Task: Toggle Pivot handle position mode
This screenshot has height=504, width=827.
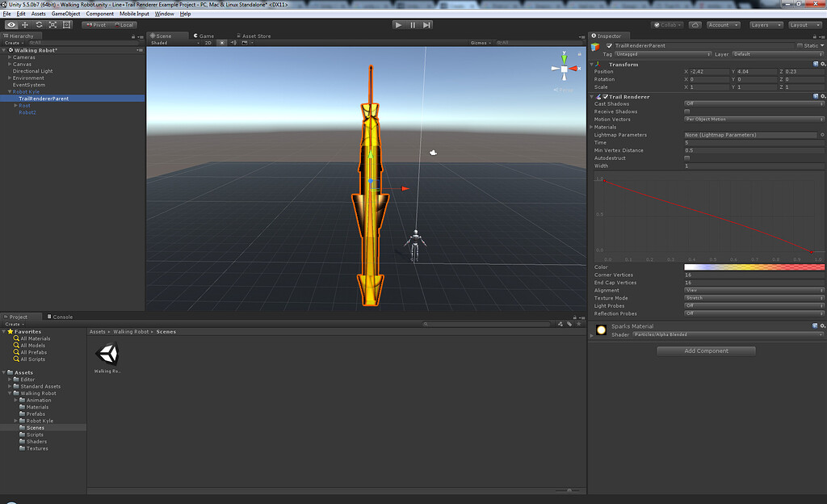Action: click(x=97, y=25)
